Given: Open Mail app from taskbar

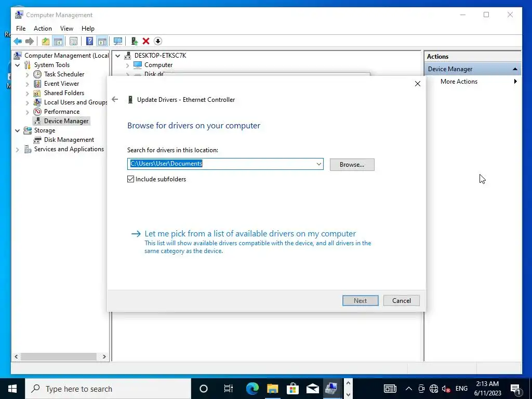Looking at the screenshot, I should click(312, 389).
